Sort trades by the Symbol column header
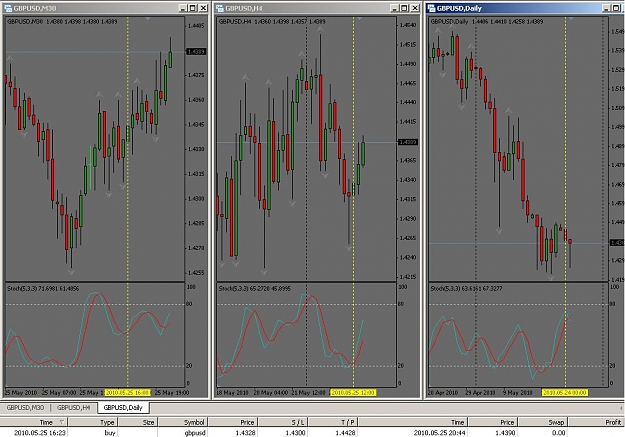Viewport: 625px width, 437px height. coord(183,422)
